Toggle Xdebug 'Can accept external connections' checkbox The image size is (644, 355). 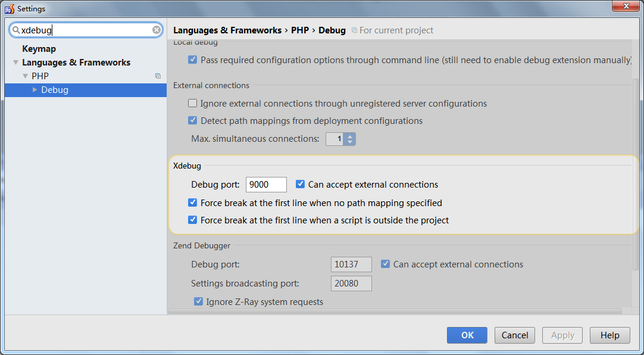[x=301, y=185]
